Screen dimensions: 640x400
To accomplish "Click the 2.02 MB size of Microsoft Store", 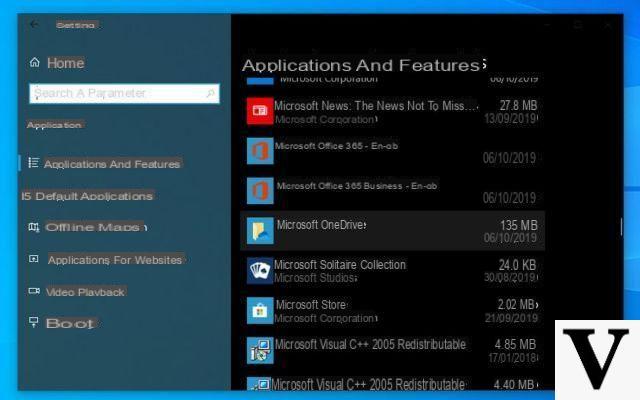I will click(518, 304).
